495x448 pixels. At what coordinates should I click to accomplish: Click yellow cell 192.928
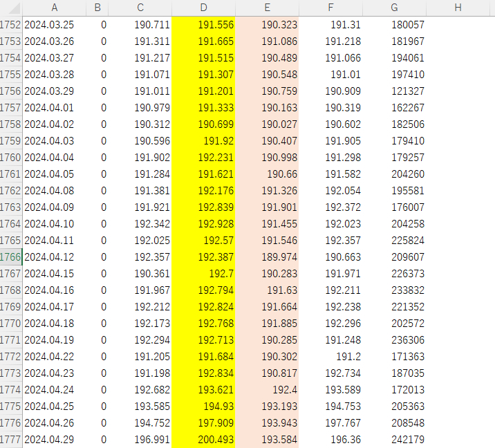204,224
